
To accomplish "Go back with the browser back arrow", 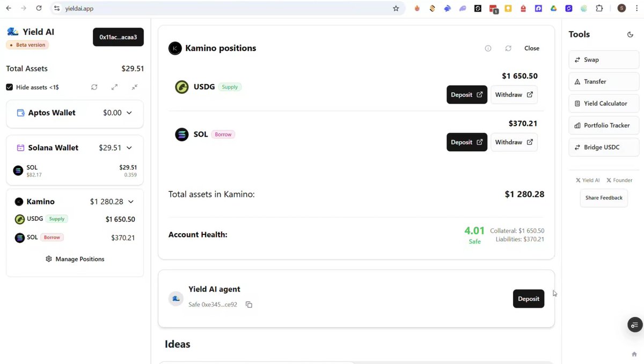I will tap(9, 9).
